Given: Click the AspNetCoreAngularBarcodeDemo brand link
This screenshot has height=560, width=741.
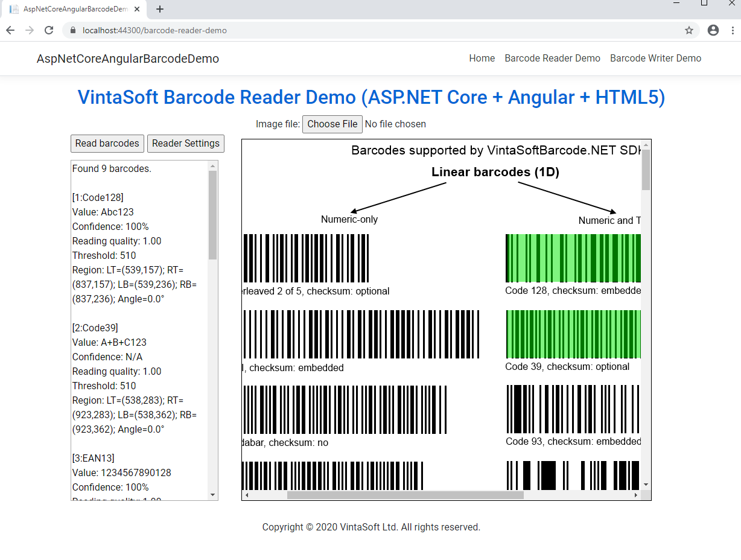Looking at the screenshot, I should point(128,59).
